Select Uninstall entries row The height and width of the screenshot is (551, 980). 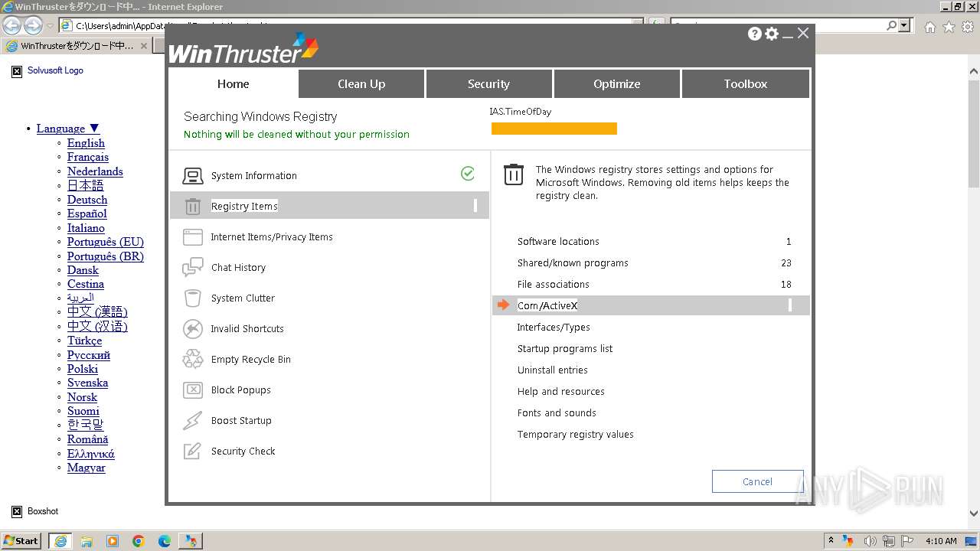(x=651, y=370)
